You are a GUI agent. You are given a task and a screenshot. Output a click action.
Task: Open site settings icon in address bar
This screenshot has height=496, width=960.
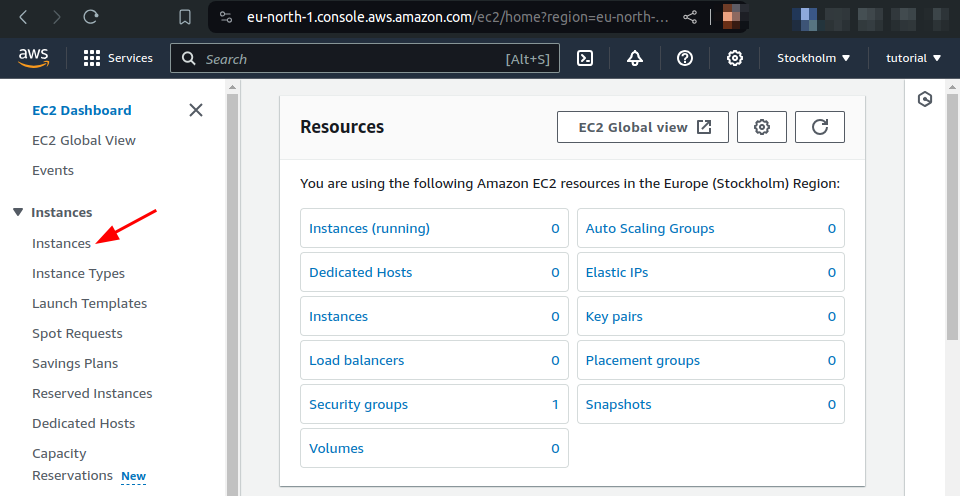226,17
